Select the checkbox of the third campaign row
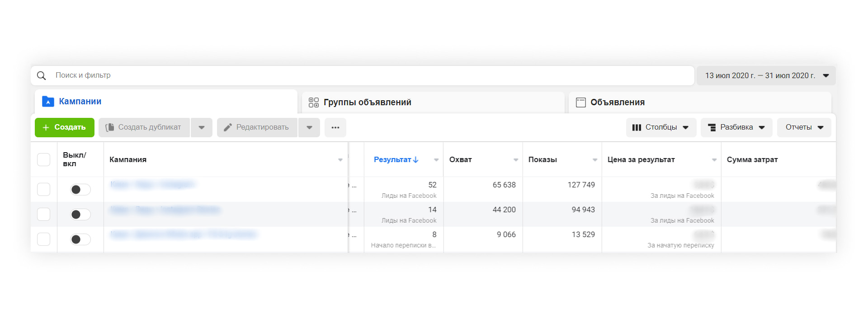This screenshot has height=317, width=868. point(44,239)
